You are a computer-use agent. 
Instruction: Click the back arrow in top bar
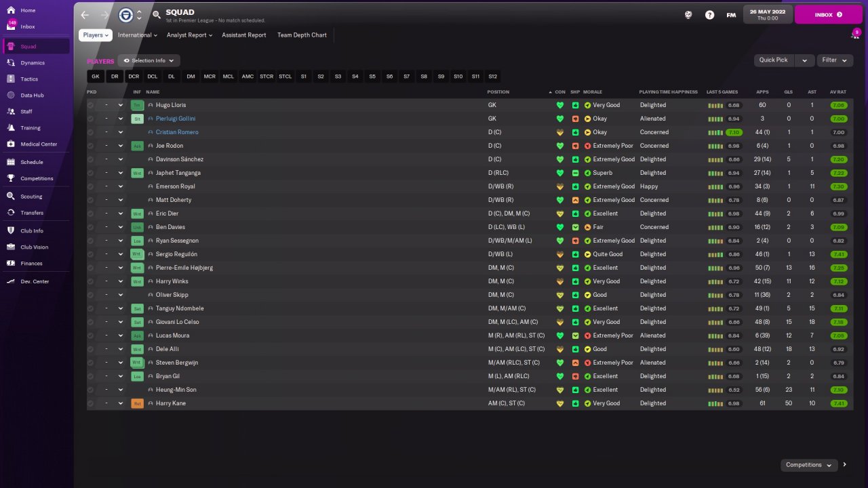[x=85, y=15]
